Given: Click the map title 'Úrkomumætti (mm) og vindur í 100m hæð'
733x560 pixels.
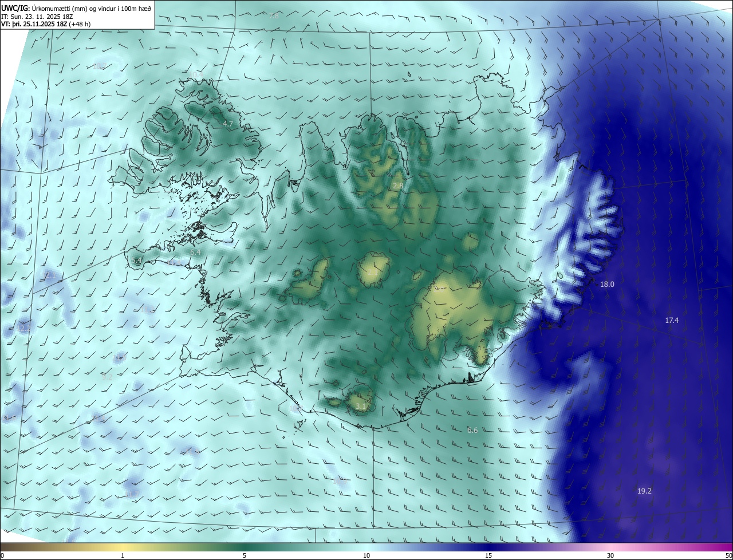Looking at the screenshot, I should pyautogui.click(x=90, y=8).
